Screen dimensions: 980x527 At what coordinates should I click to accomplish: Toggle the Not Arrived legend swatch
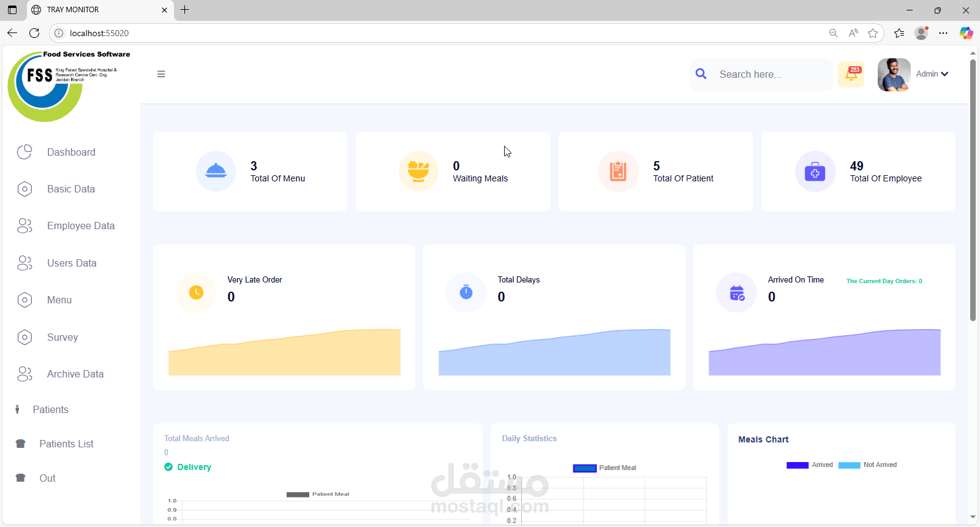(x=850, y=465)
